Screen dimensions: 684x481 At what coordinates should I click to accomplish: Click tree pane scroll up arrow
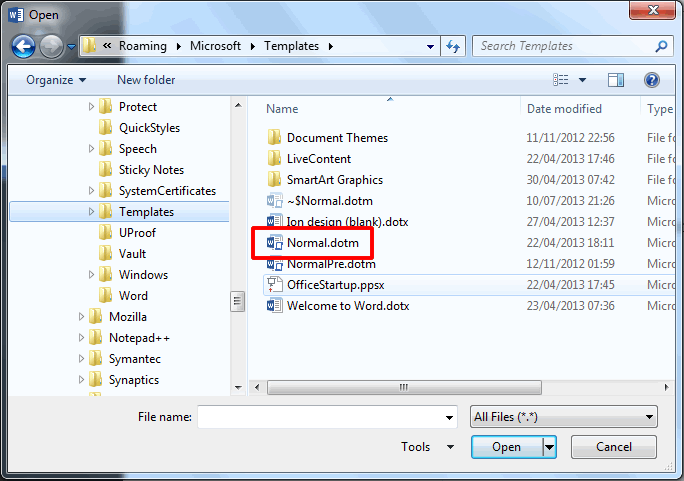pos(238,105)
